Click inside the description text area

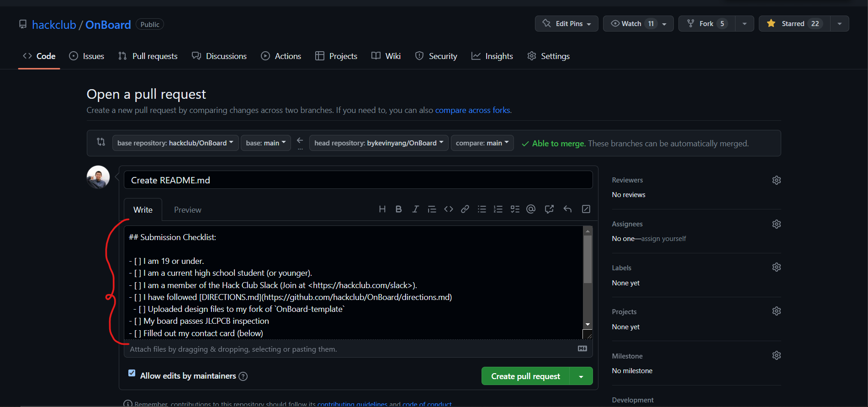pyautogui.click(x=353, y=283)
